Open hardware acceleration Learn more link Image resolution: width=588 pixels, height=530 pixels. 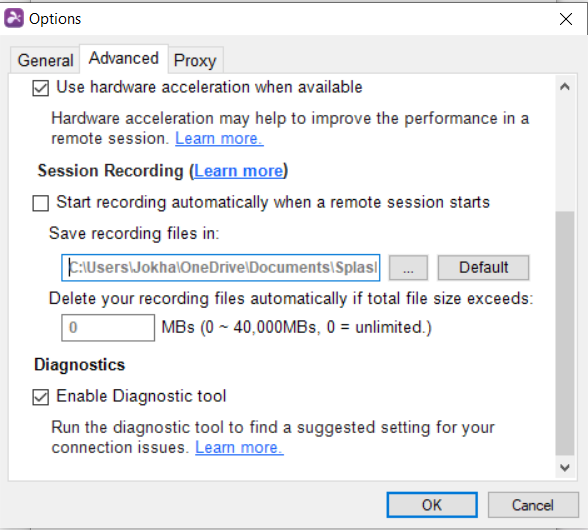pyautogui.click(x=219, y=138)
